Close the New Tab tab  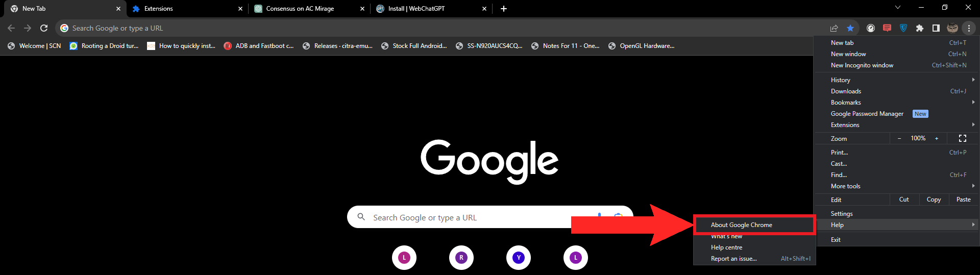point(118,9)
